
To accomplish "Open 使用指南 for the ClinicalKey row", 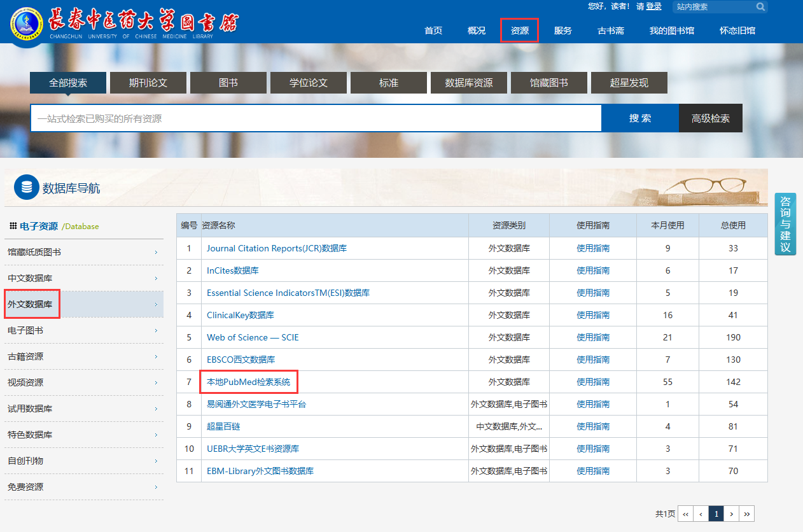I will click(593, 315).
